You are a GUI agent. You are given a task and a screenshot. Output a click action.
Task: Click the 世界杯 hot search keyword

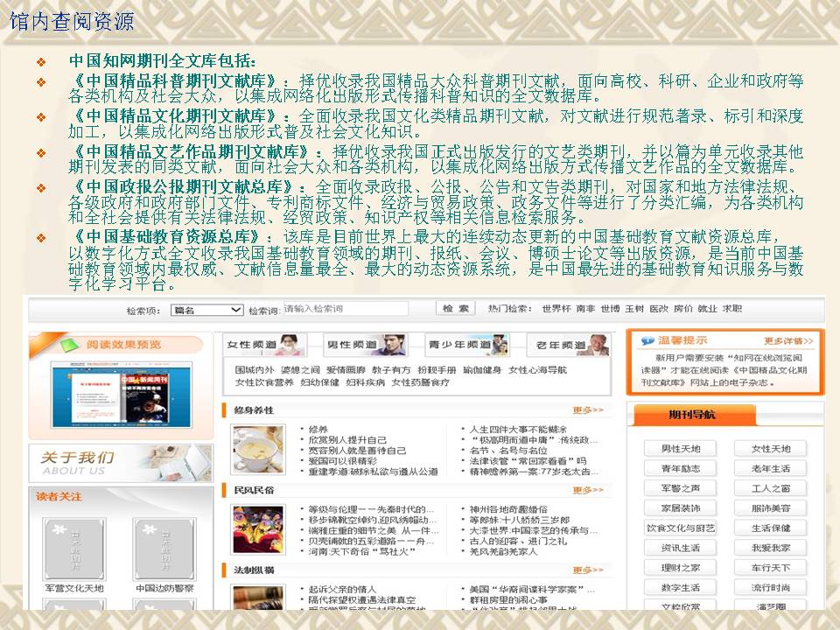[x=556, y=310]
